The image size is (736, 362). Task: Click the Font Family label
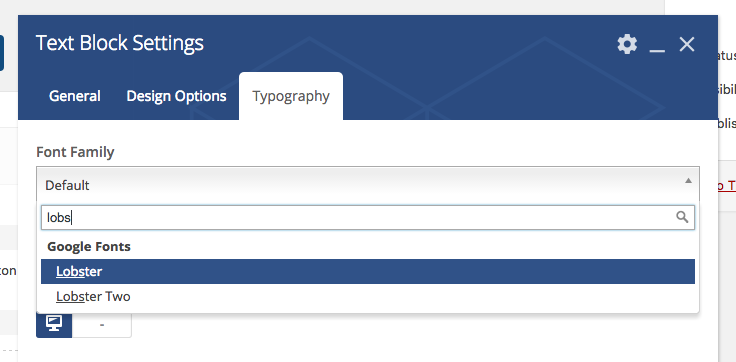click(x=75, y=152)
